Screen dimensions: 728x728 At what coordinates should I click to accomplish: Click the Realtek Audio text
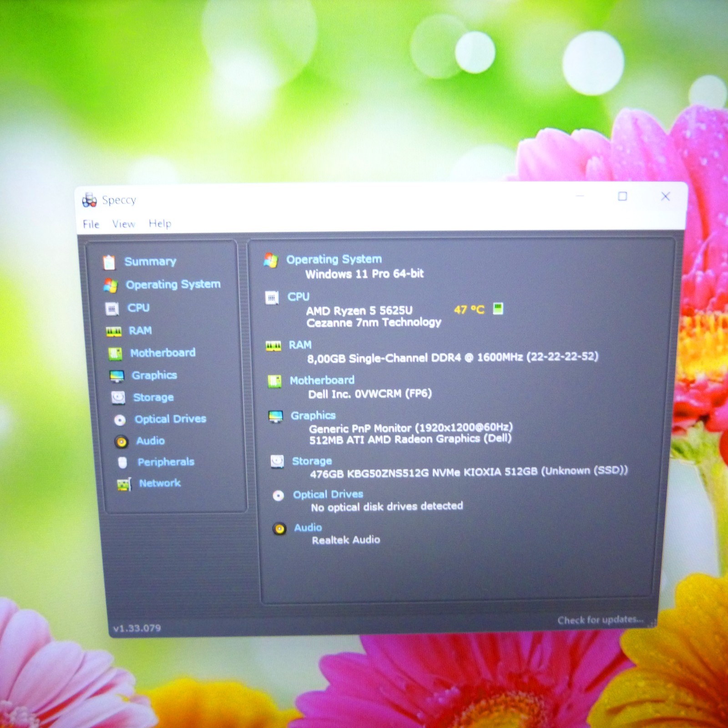pyautogui.click(x=346, y=541)
